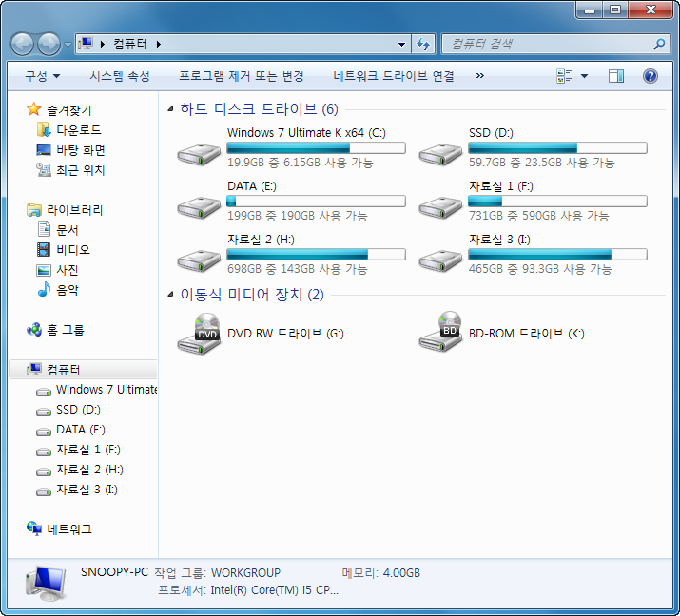Image resolution: width=680 pixels, height=616 pixels.
Task: Click 메모리: 4.00GB in the details pane
Action: pyautogui.click(x=381, y=573)
